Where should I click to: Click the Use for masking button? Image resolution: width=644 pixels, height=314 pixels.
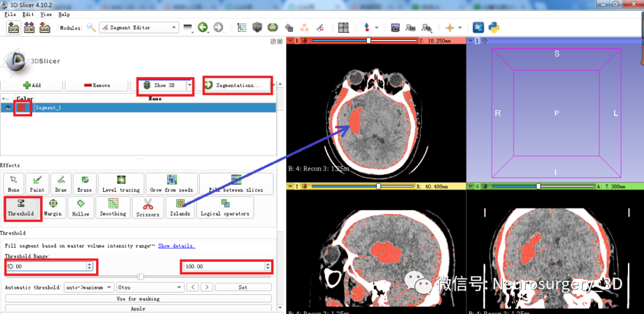click(138, 299)
